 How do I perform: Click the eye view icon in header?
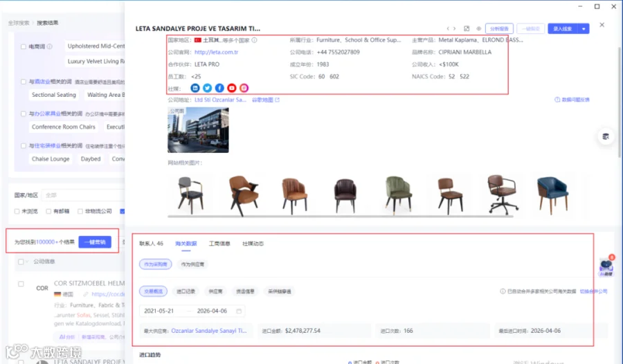pos(479,28)
